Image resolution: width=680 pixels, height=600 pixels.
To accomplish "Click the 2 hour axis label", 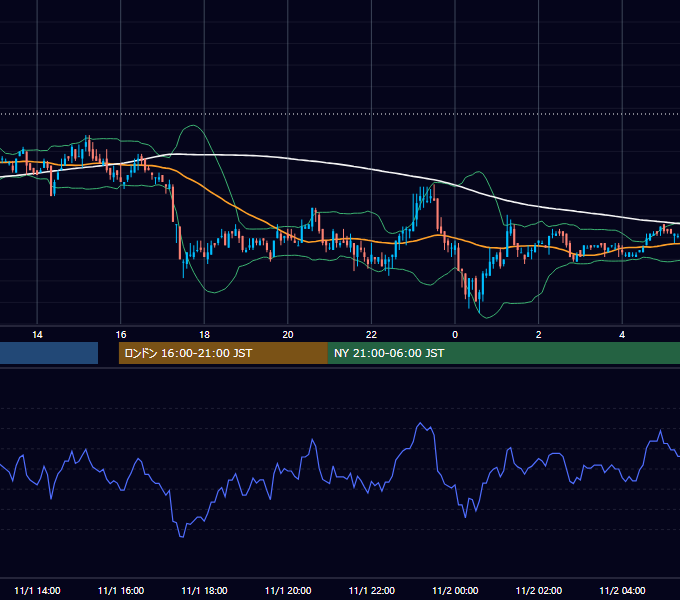I will pyautogui.click(x=539, y=335).
